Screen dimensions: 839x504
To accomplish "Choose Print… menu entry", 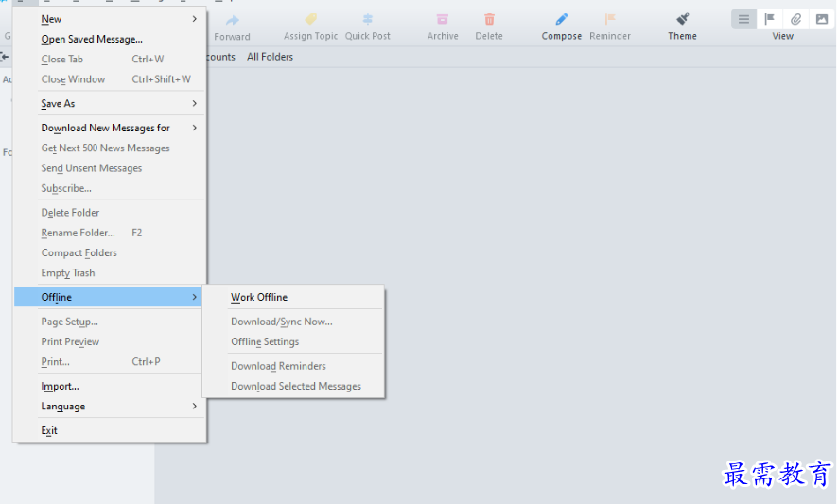I will [109, 361].
